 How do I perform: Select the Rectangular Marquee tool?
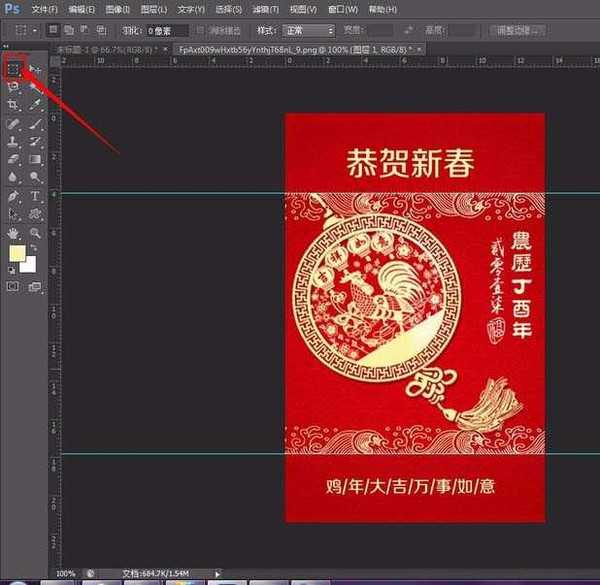pyautogui.click(x=14, y=69)
